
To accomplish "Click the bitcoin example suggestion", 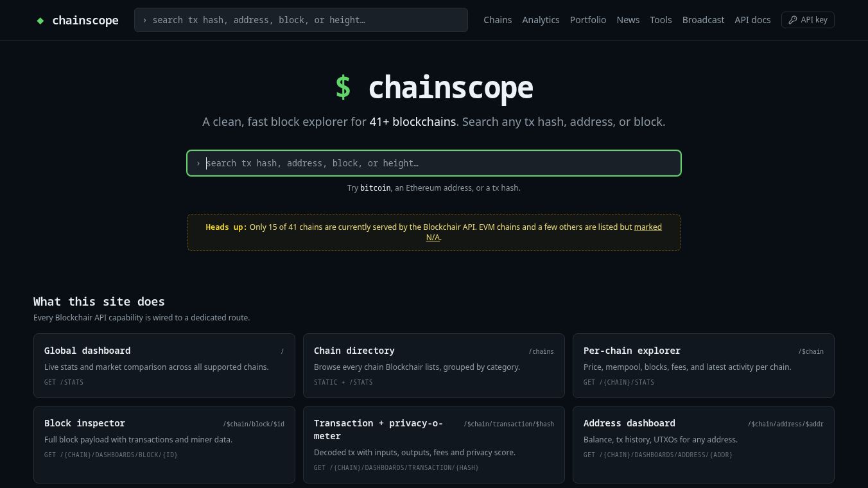I will pos(376,188).
